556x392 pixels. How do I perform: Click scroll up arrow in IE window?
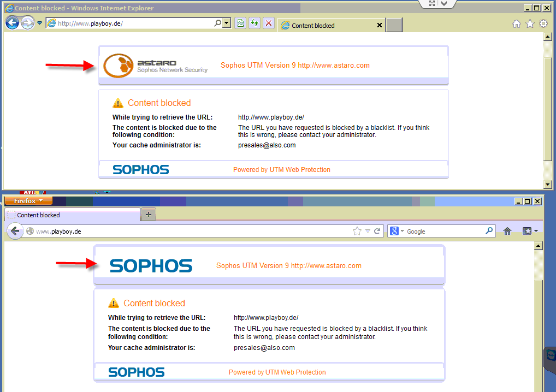(x=548, y=37)
